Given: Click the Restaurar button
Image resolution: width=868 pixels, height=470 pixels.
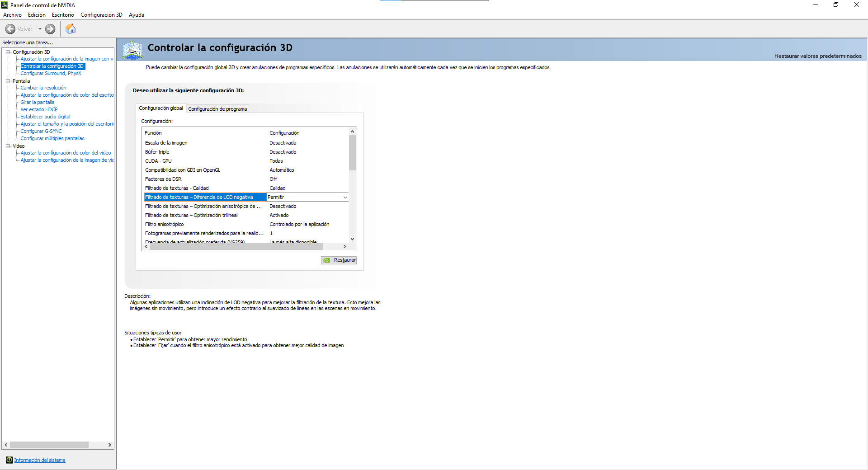Looking at the screenshot, I should tap(339, 260).
